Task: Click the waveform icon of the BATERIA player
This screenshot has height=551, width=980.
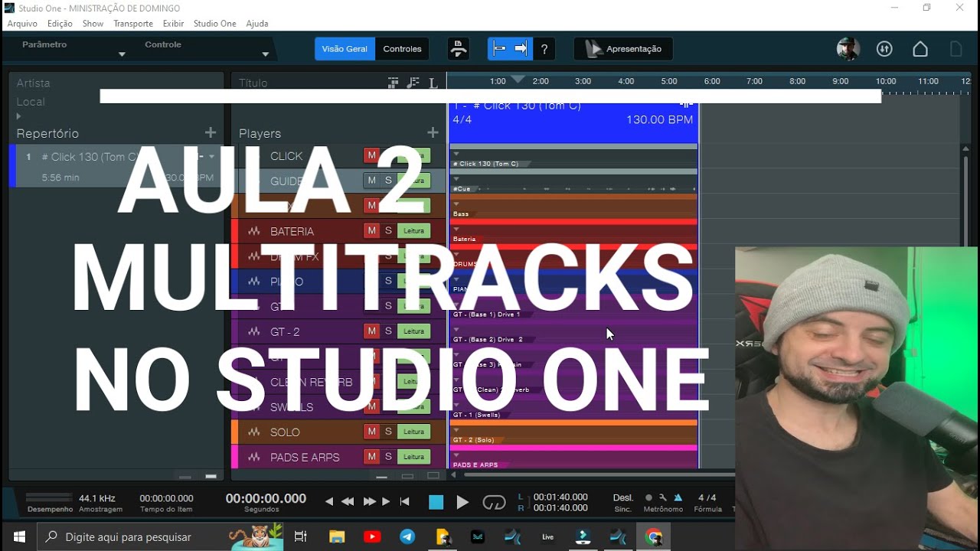Action: point(254,231)
